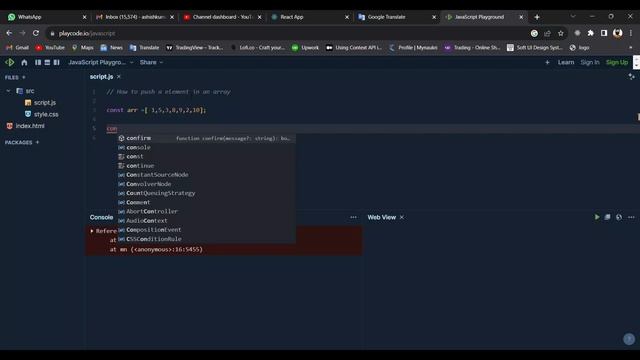This screenshot has height=360, width=640.
Task: Switch to the third split layout icon
Action: pyautogui.click(x=56, y=62)
